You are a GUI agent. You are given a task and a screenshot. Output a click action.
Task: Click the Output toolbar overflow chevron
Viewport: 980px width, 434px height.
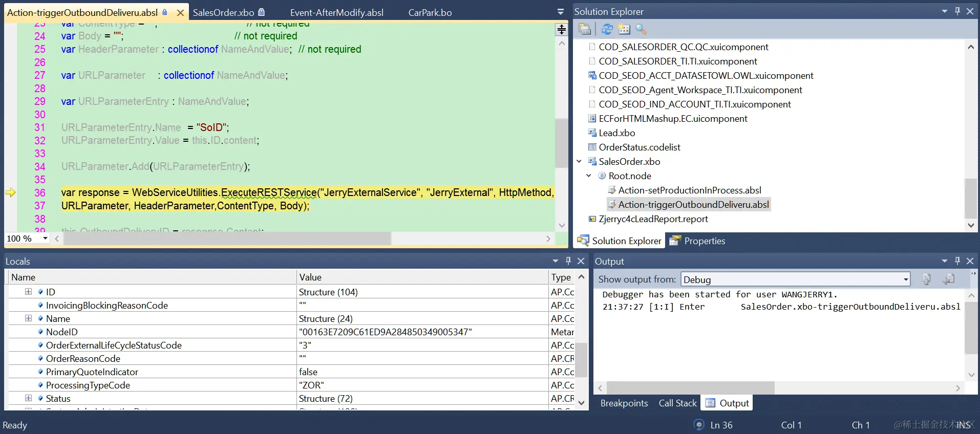point(973,274)
